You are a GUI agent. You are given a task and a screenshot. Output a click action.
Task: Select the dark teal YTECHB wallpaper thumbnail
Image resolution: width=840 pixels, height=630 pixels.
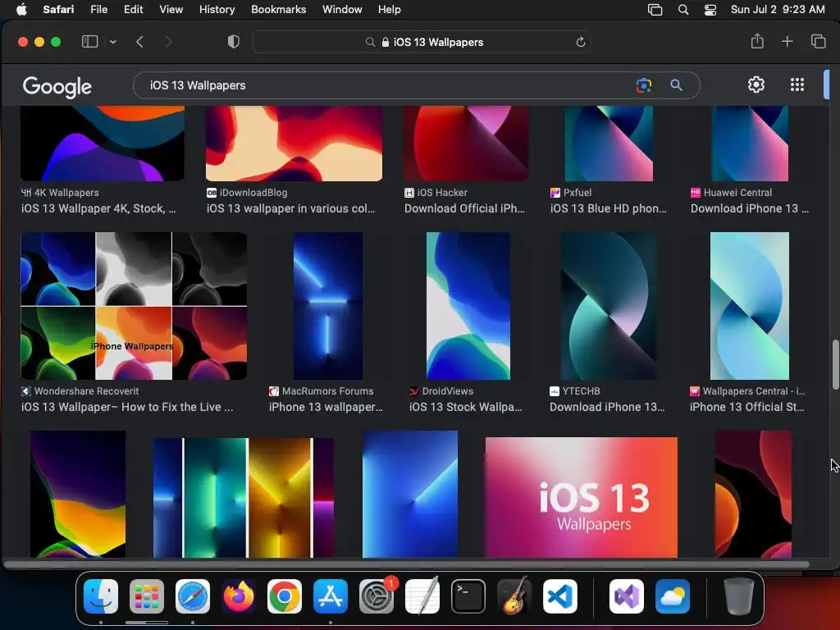point(609,306)
